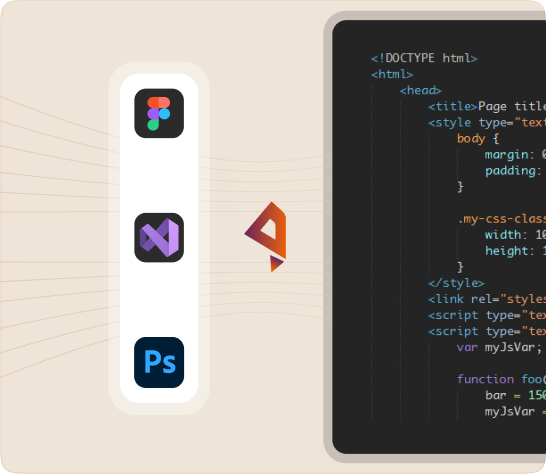
Task: Click the var myJsVar; line
Action: [x=500, y=347]
